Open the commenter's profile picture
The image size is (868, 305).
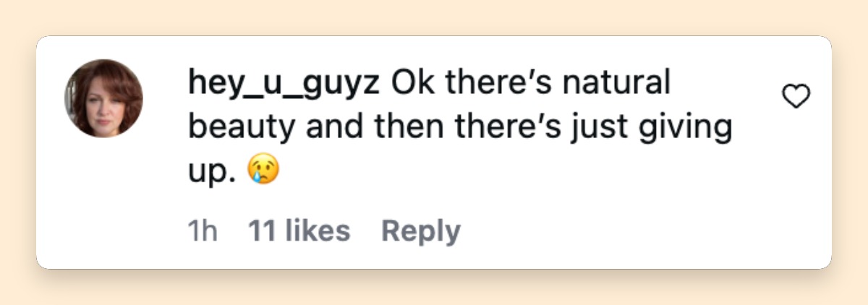pyautogui.click(x=103, y=98)
